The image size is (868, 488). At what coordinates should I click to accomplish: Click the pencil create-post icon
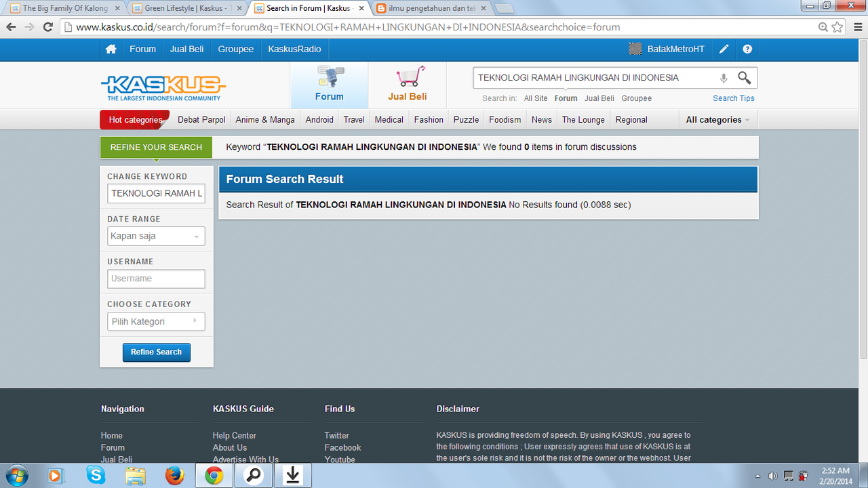(724, 49)
